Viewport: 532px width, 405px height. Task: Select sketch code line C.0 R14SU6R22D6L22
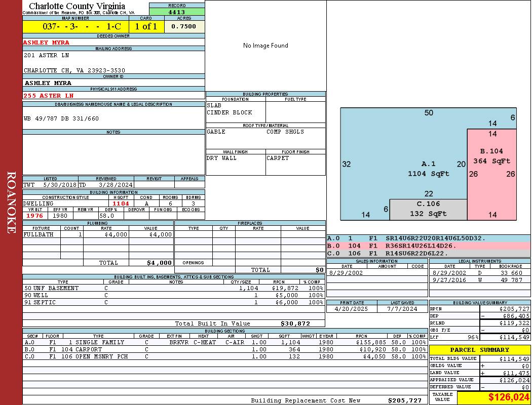coord(429,254)
